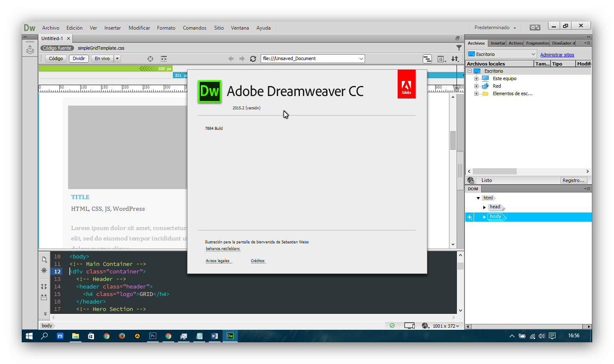The width and height of the screenshot is (614, 364).
Task: Open the view options icon menu
Action: click(441, 59)
